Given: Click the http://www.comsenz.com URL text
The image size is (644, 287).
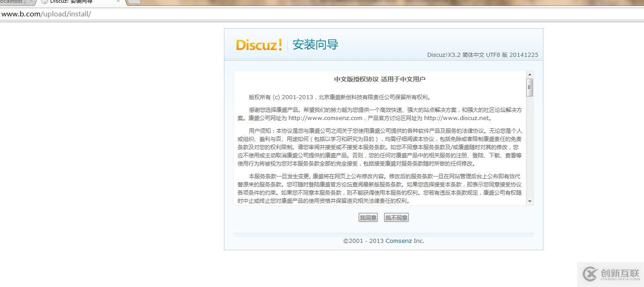Looking at the screenshot, I should click(x=325, y=118).
